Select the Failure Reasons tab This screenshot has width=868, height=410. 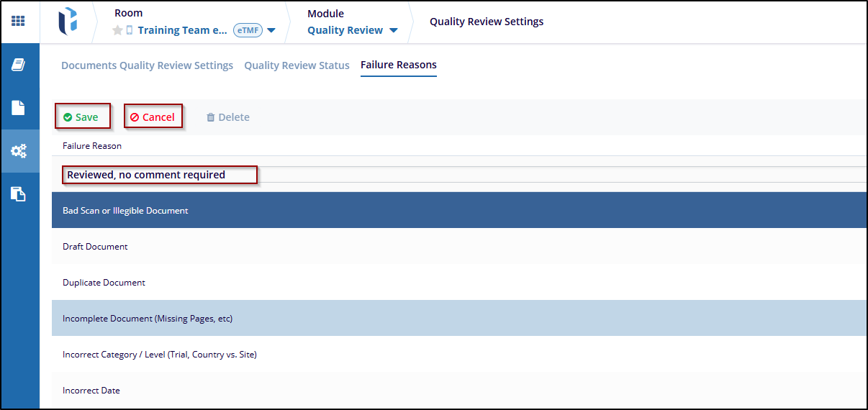pyautogui.click(x=398, y=65)
